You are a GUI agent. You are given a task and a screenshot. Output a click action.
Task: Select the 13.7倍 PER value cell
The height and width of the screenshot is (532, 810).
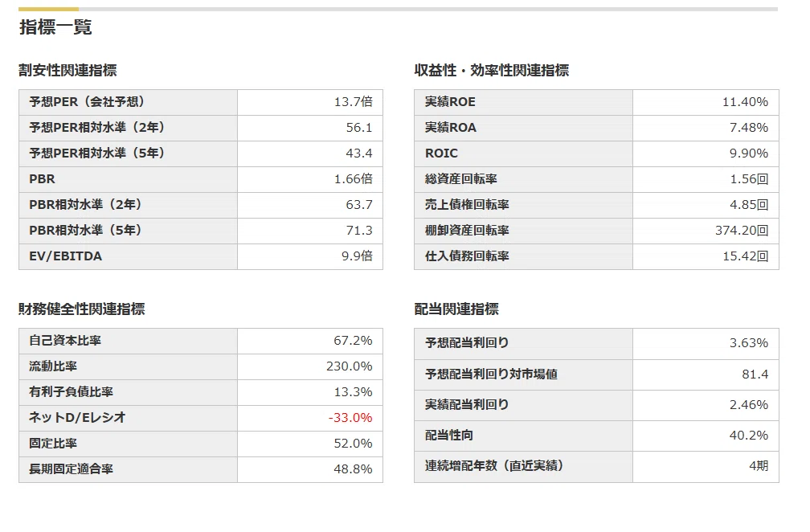(354, 102)
